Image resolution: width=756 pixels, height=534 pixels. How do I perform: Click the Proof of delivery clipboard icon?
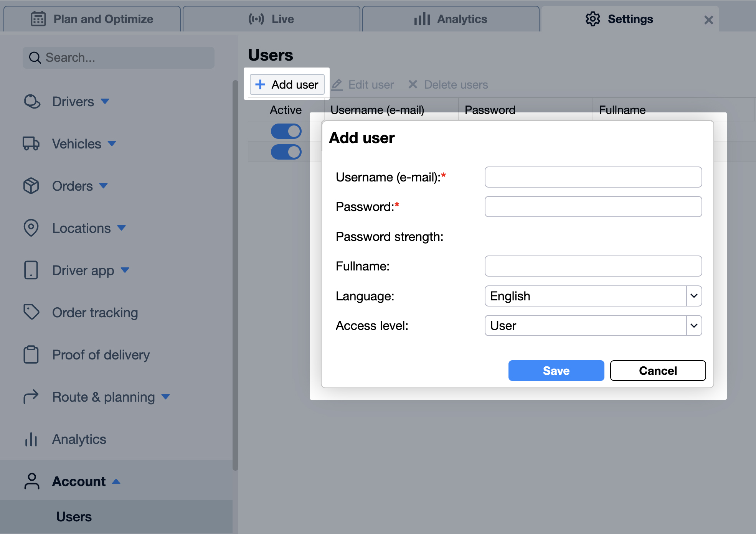point(31,354)
